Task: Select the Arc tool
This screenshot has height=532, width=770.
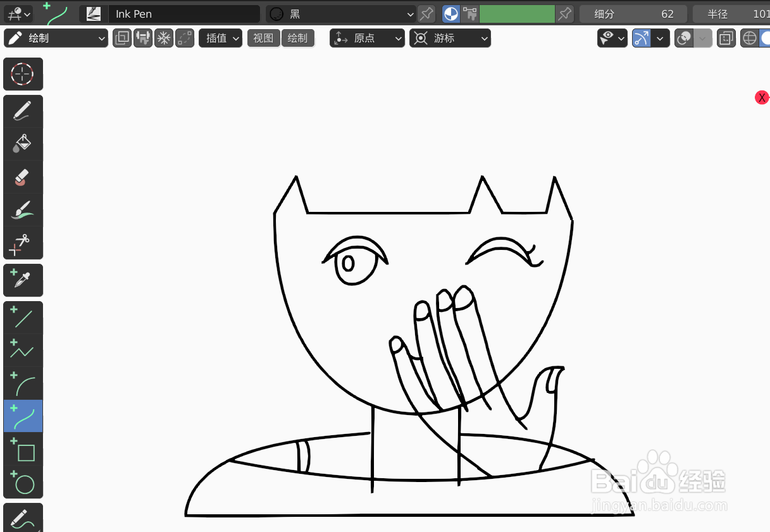Action: point(23,383)
